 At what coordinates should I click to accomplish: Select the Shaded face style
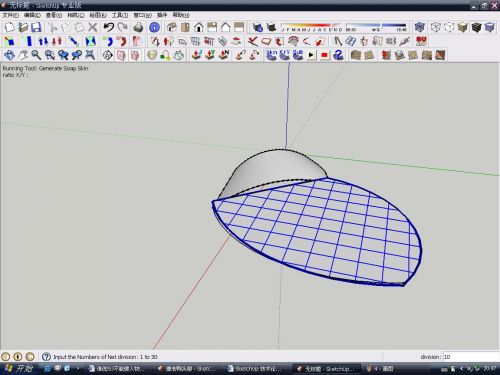click(463, 27)
